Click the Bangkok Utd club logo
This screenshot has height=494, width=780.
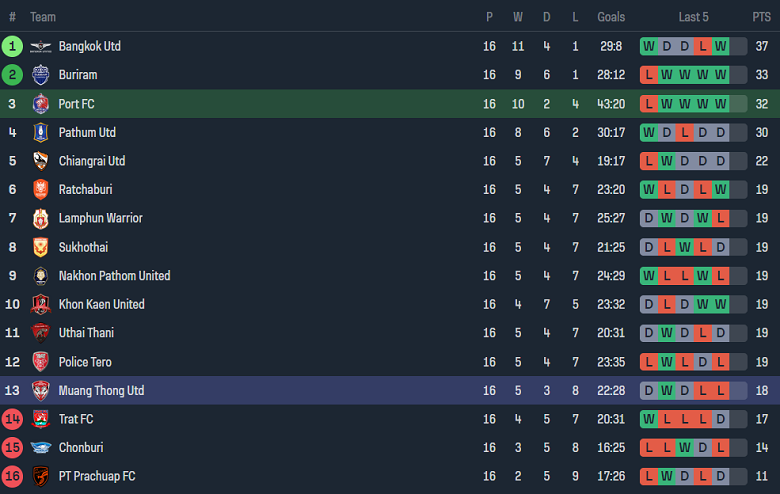[40, 46]
